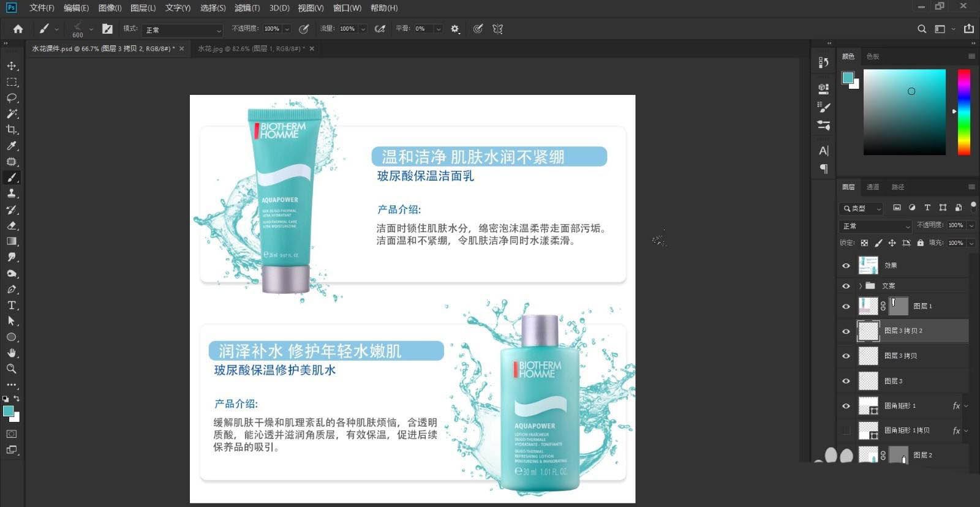Toggle Quick Mask mode
Screen dimensions: 980x507
[12, 434]
